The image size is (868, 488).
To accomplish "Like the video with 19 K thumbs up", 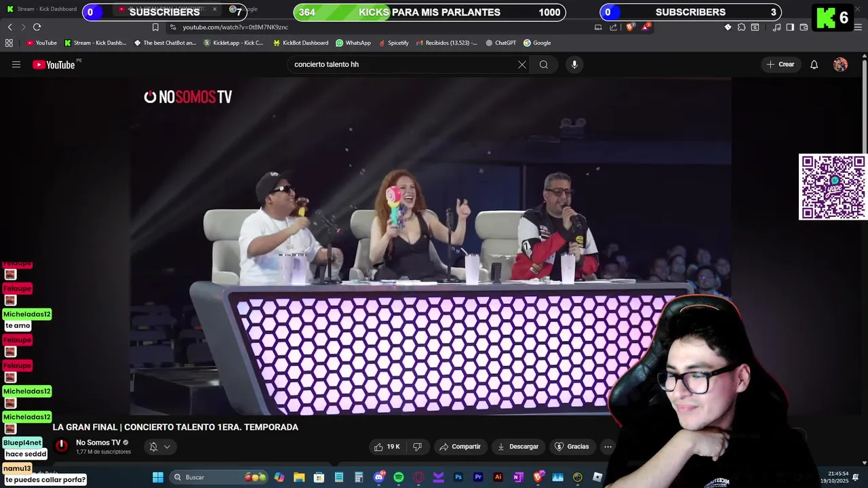I will click(387, 447).
